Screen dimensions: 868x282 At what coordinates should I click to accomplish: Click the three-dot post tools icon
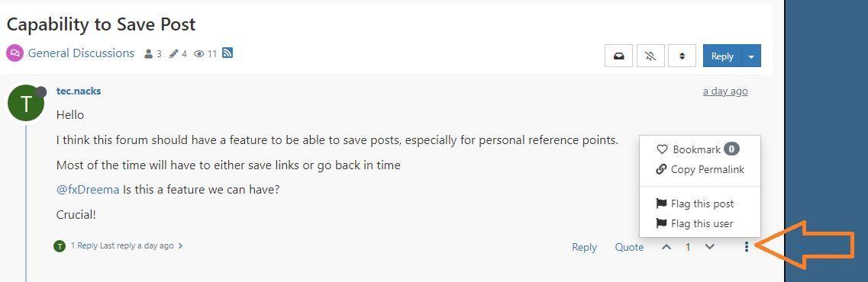pos(746,247)
